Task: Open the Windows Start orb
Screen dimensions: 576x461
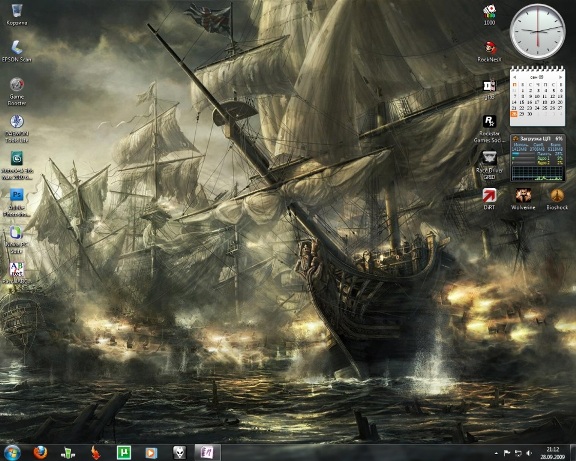Action: pyautogui.click(x=12, y=453)
